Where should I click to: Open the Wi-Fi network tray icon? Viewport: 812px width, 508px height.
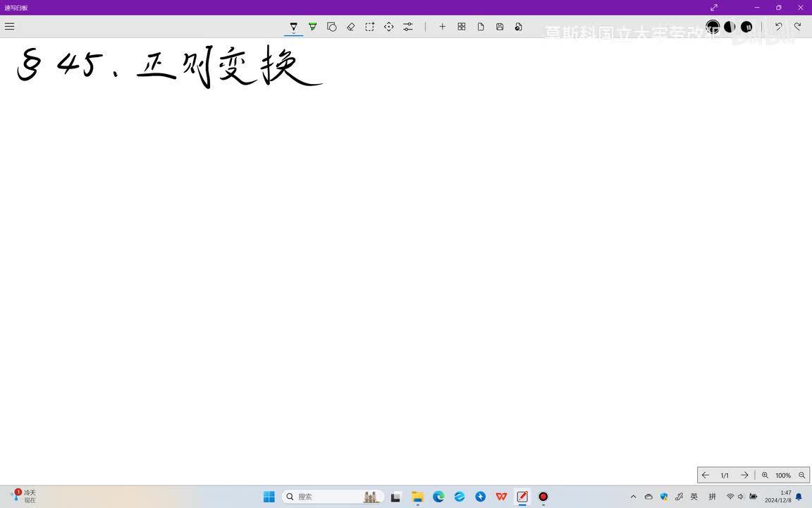[730, 497]
